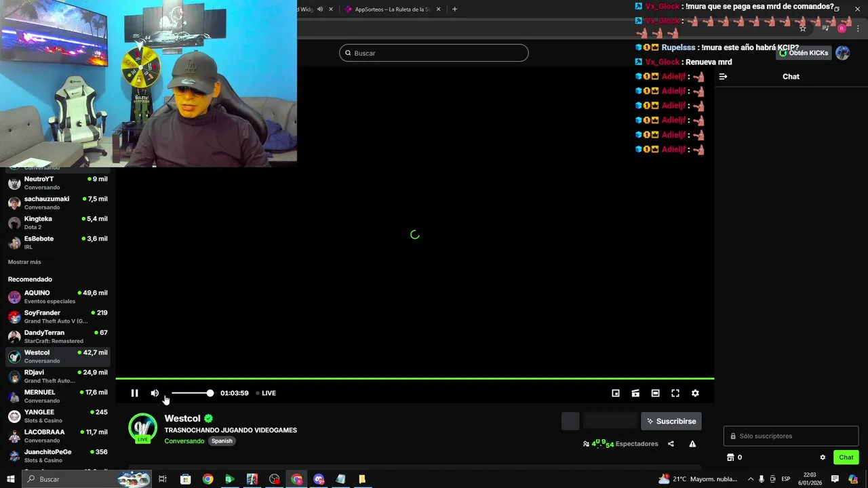
Task: Click the green stream progress bar
Action: 414,379
